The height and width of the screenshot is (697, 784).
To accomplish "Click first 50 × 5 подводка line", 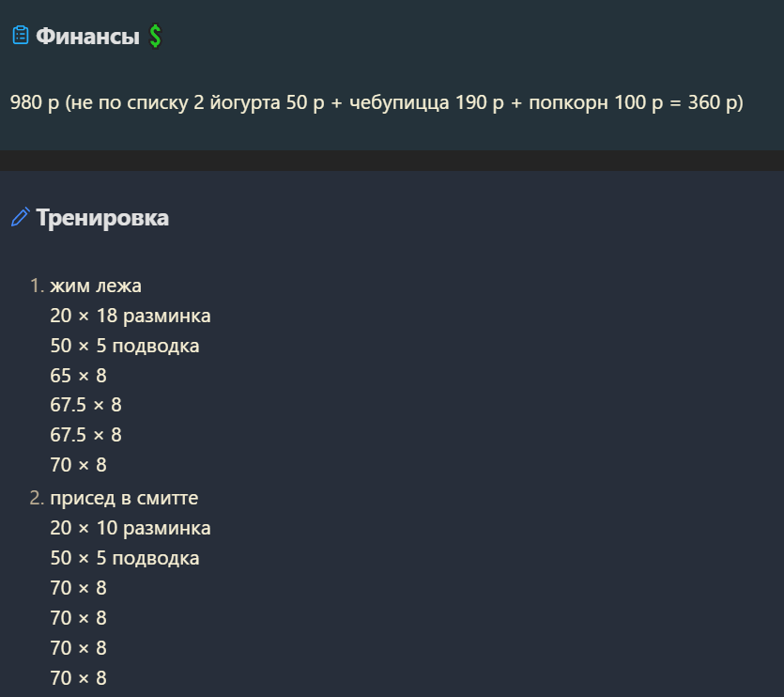I will tap(125, 346).
